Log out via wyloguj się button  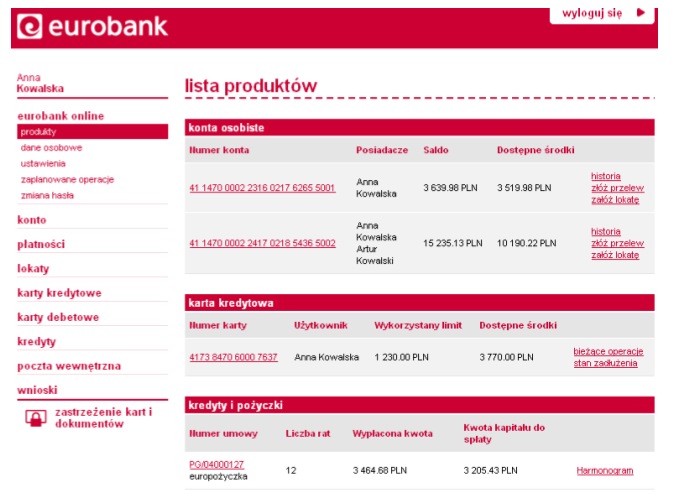point(602,14)
